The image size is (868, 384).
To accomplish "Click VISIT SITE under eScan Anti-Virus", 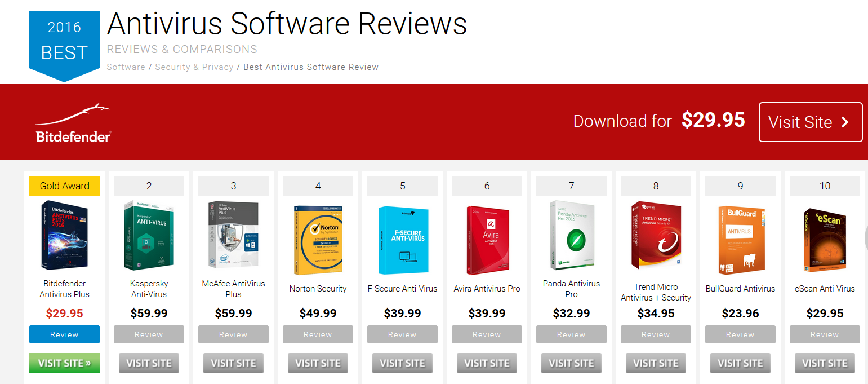I will click(x=825, y=363).
